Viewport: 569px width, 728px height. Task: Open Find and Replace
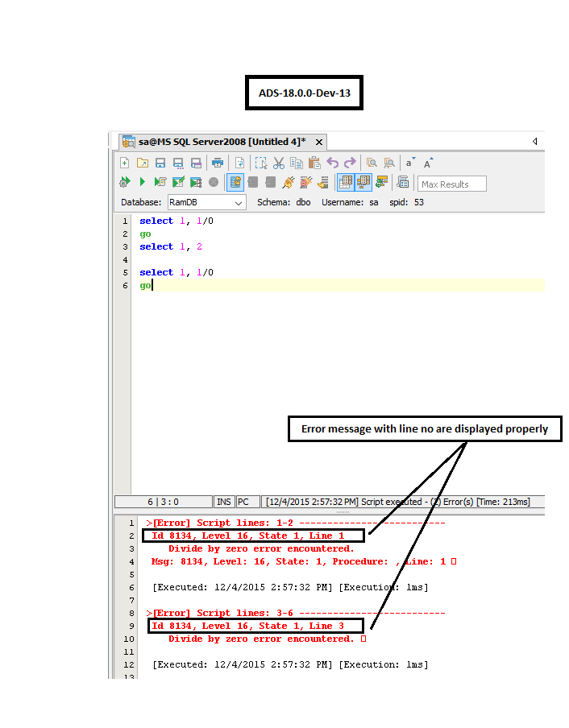(x=389, y=163)
